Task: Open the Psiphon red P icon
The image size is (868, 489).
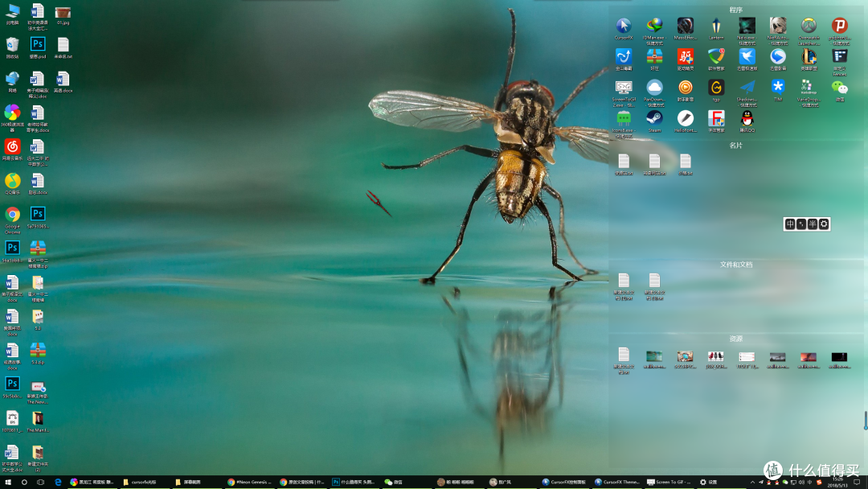Action: click(840, 26)
